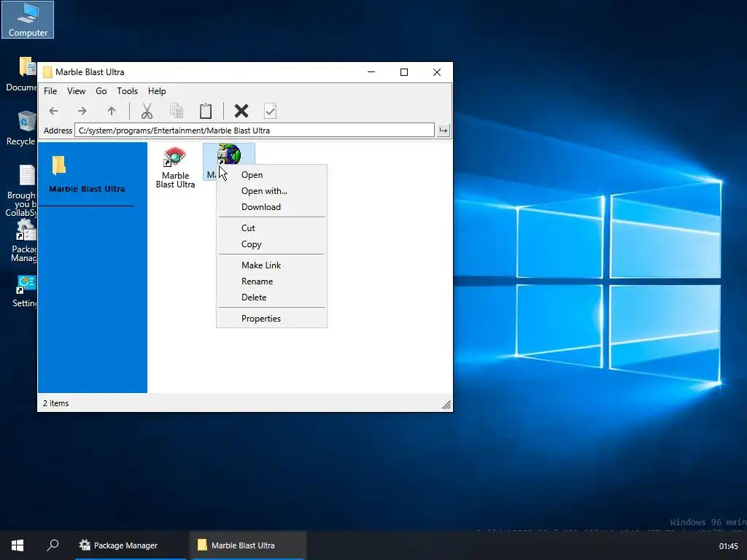Image resolution: width=747 pixels, height=560 pixels.
Task: Open the Tools menu
Action: [x=127, y=91]
